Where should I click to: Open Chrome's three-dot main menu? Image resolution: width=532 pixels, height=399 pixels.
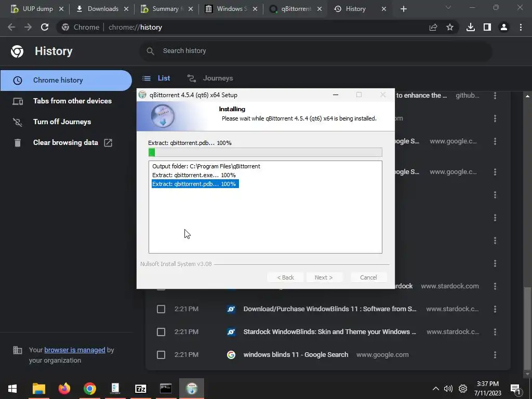pos(521,27)
